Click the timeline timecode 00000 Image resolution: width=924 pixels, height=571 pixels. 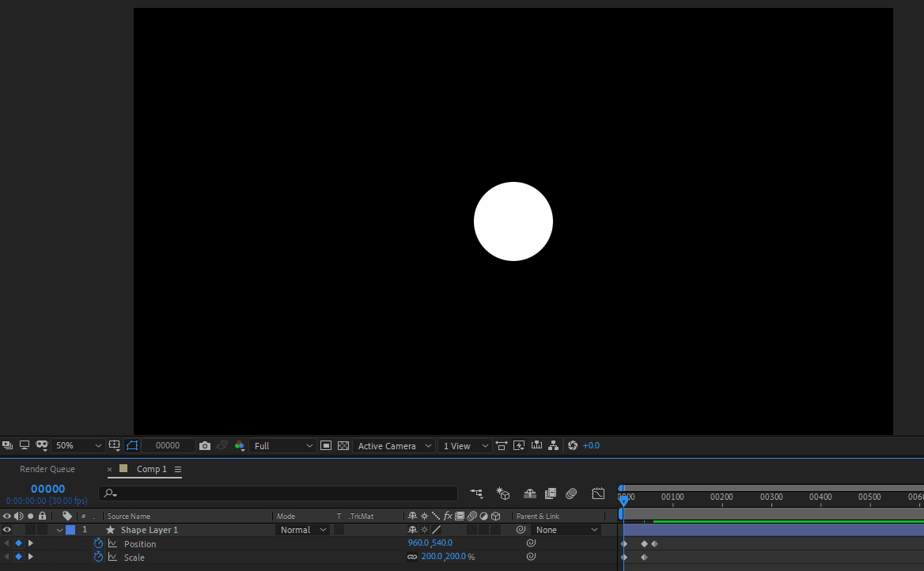pyautogui.click(x=47, y=489)
